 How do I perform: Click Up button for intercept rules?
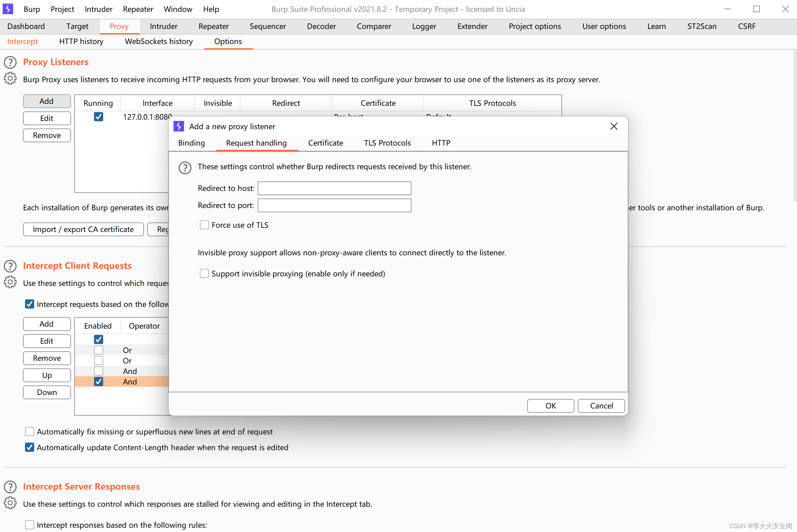coord(47,375)
